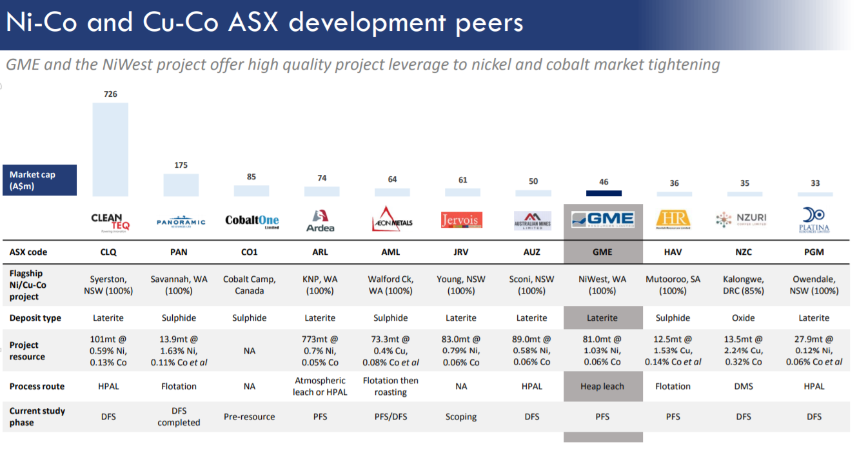Click the Aeon Metals logo
Screen dimensions: 868x453
tap(391, 219)
